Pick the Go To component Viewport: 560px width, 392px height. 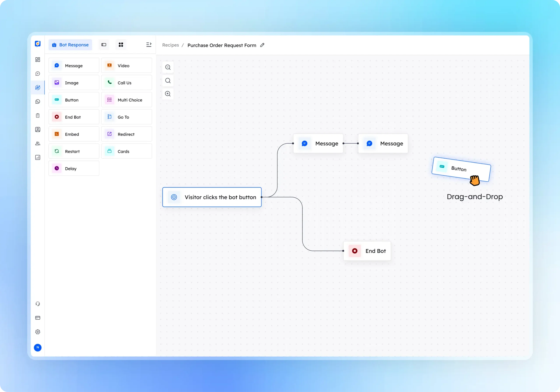point(127,117)
